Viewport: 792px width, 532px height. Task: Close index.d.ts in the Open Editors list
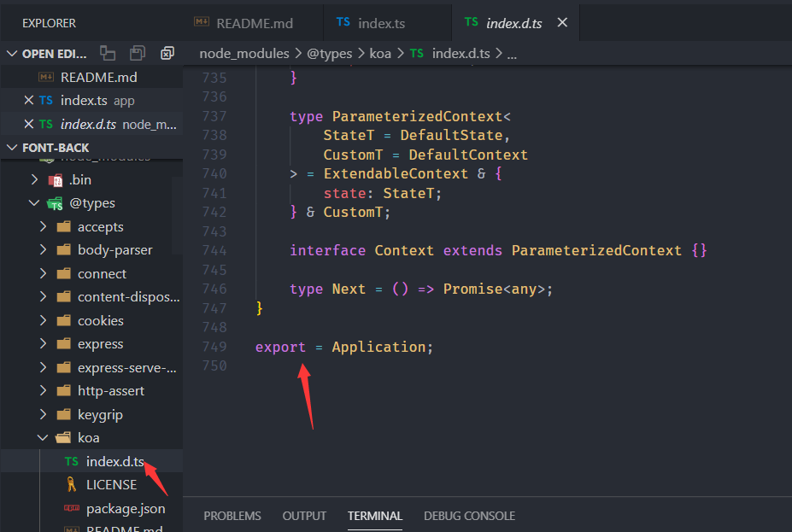(x=29, y=124)
